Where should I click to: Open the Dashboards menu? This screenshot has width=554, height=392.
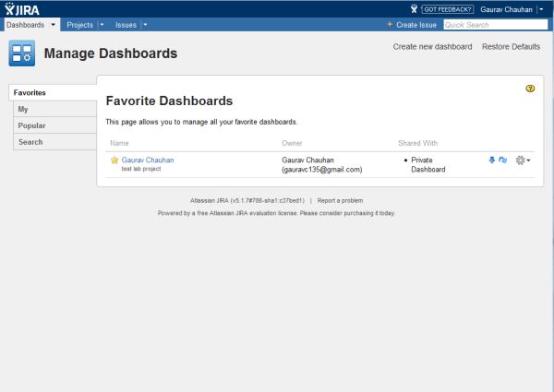click(26, 25)
